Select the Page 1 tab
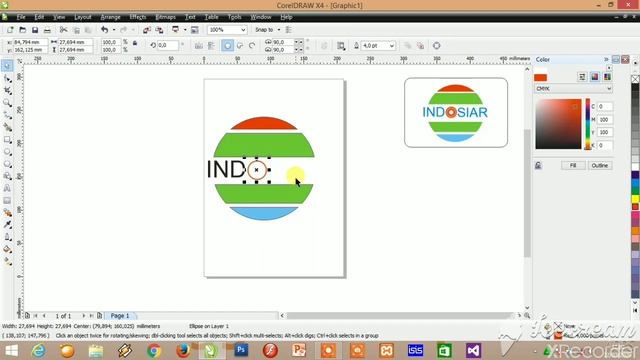The height and width of the screenshot is (360, 640). (120, 316)
